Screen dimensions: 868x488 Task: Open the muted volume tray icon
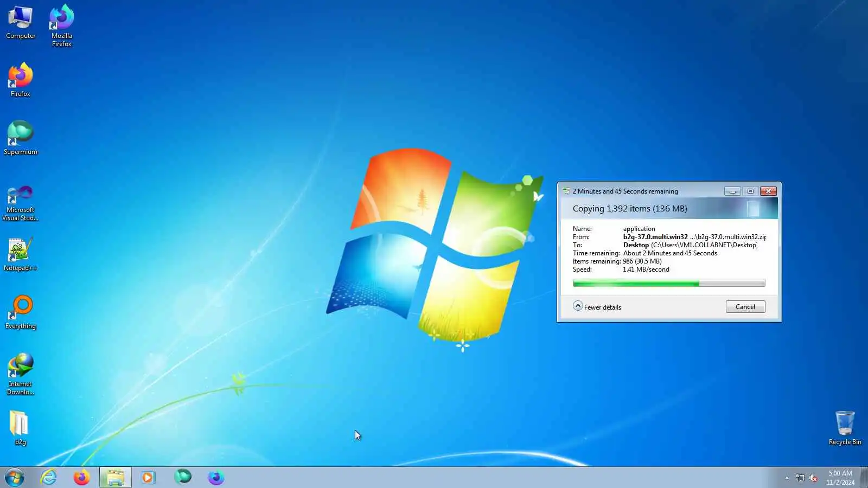point(813,478)
